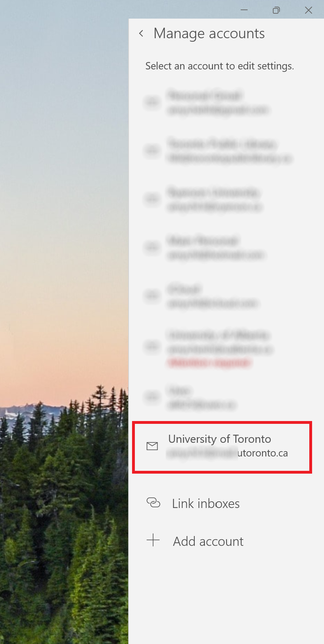This screenshot has width=324, height=644.
Task: Click the mail icon of the red-warning account
Action: pos(152,346)
